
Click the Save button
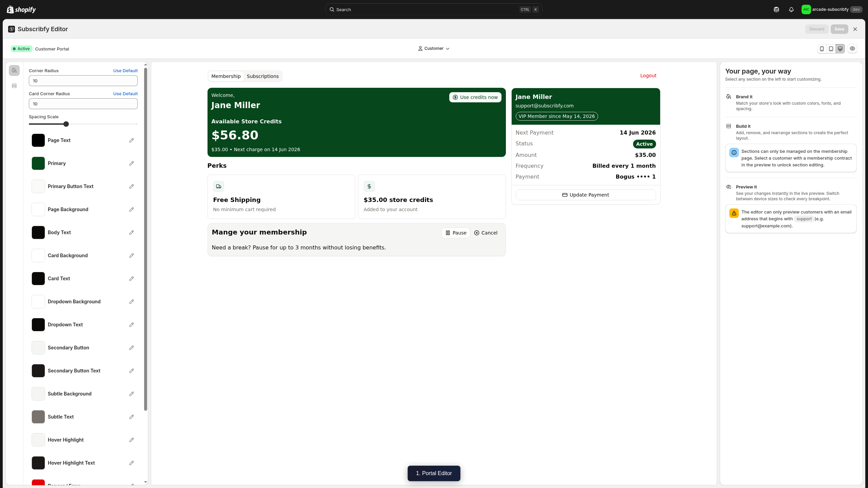pos(839,29)
